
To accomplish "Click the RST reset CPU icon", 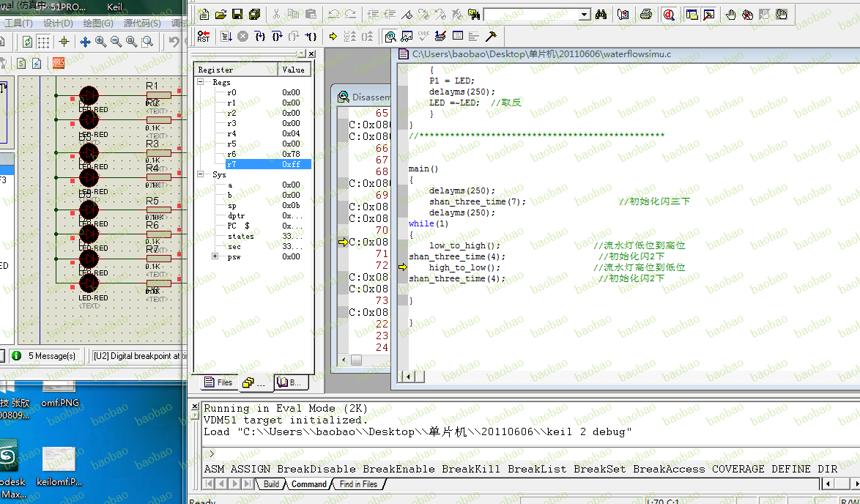I will click(204, 36).
